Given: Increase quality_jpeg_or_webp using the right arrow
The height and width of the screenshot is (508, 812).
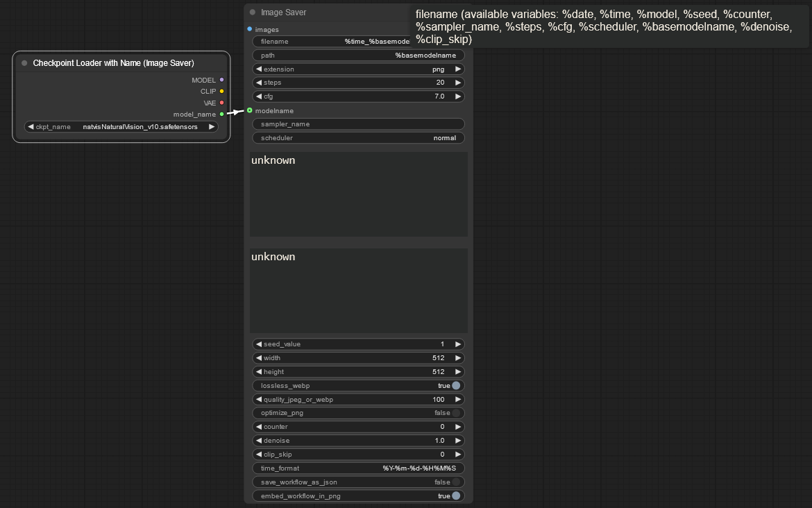Looking at the screenshot, I should 458,399.
